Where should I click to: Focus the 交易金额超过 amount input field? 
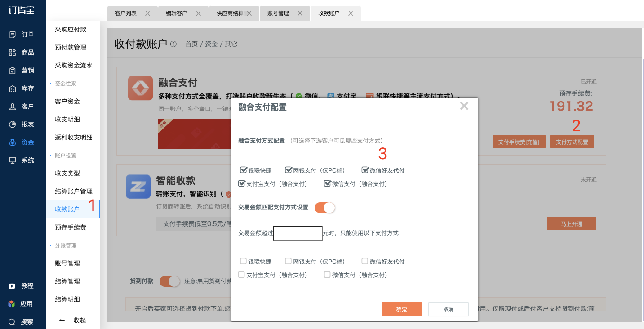pyautogui.click(x=298, y=233)
